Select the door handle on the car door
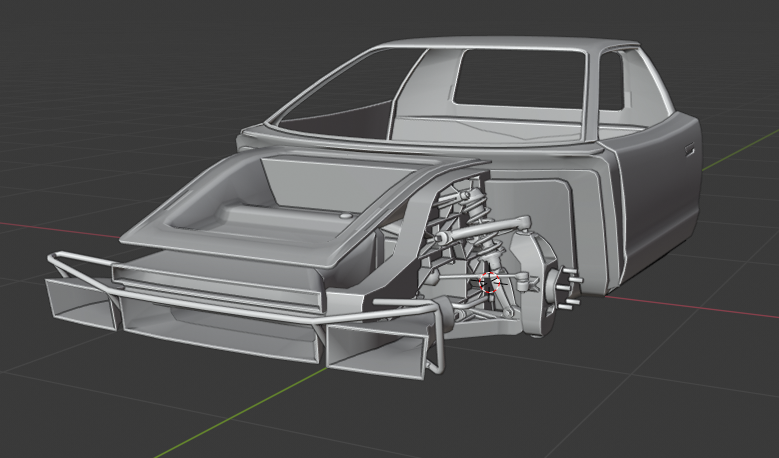Screen dimensions: 779x458 click(689, 149)
